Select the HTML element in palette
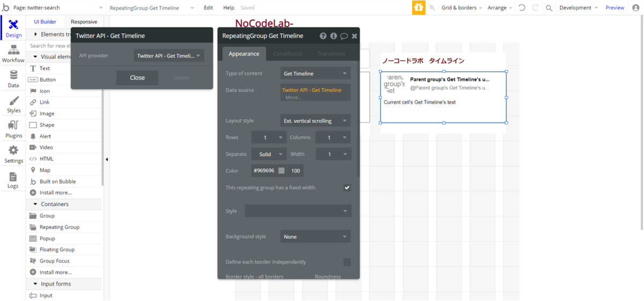The image size is (644, 301). point(64,159)
